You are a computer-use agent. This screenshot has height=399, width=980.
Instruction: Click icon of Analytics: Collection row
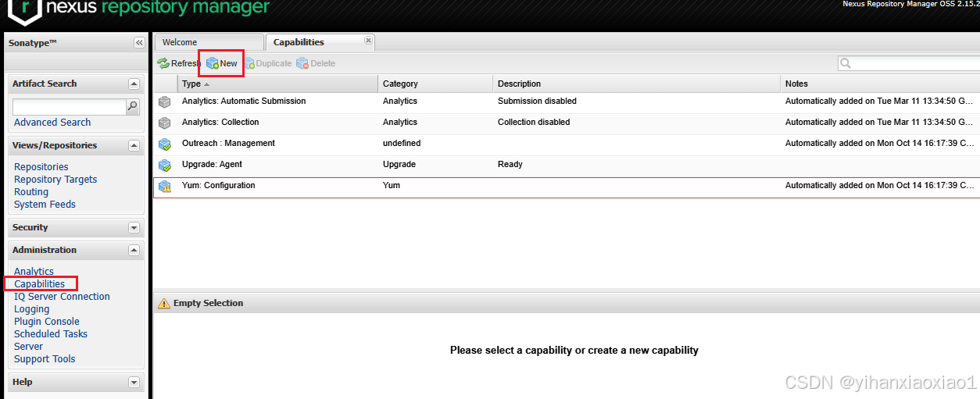click(164, 123)
